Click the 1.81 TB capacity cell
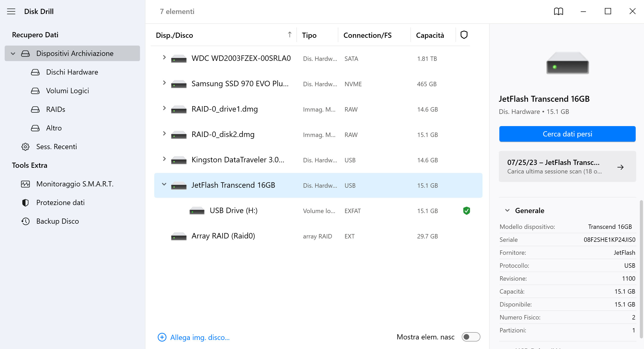The width and height of the screenshot is (644, 349). (x=427, y=59)
